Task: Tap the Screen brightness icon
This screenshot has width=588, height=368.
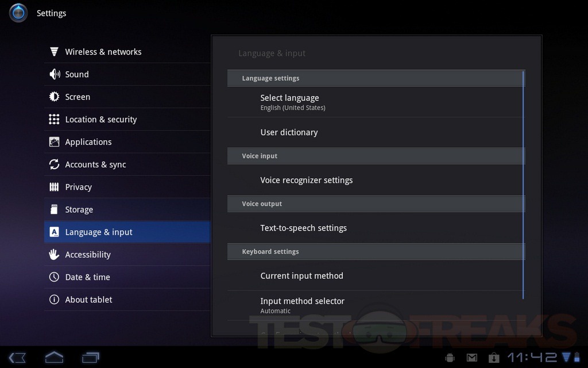Action: click(54, 97)
